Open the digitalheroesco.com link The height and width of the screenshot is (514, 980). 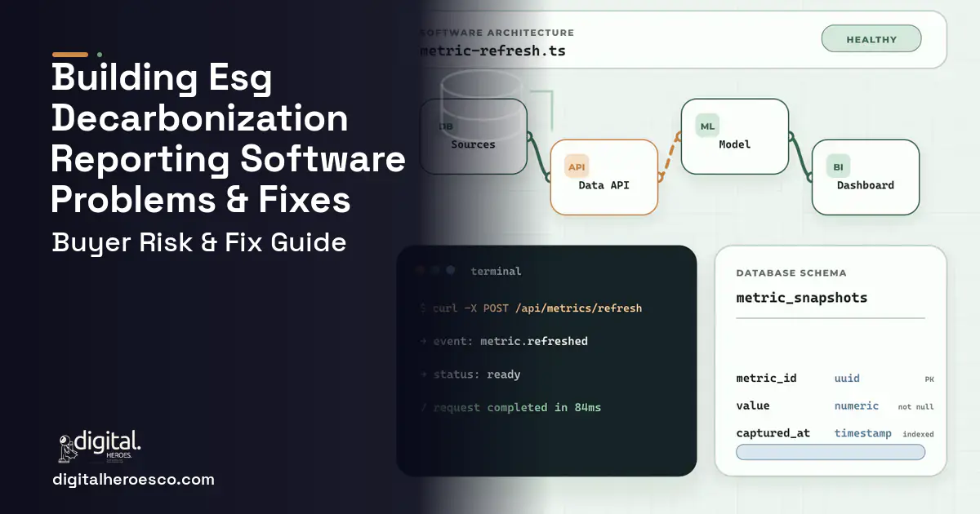tap(133, 480)
